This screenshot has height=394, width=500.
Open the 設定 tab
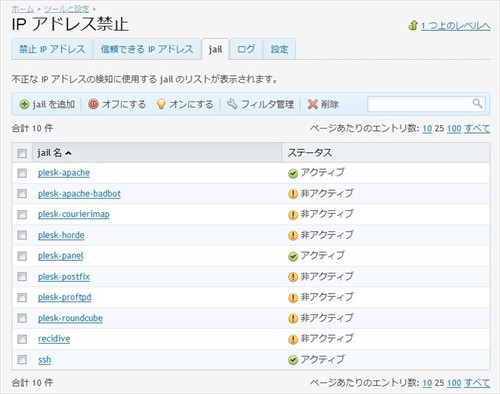click(279, 49)
